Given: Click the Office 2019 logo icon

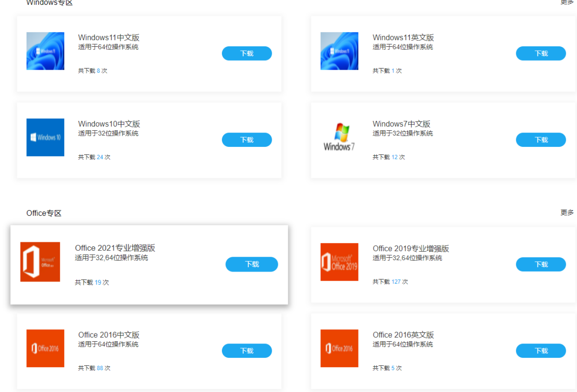Looking at the screenshot, I should tap(339, 262).
